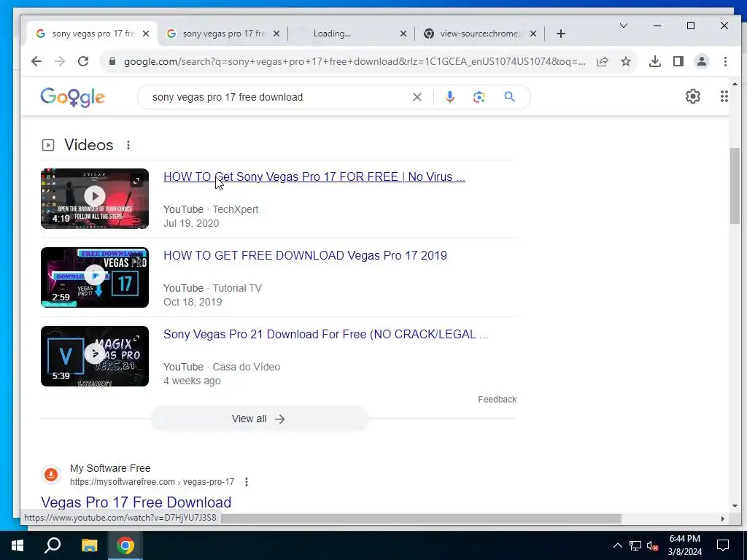Click the muted volume tray icon

[x=652, y=545]
